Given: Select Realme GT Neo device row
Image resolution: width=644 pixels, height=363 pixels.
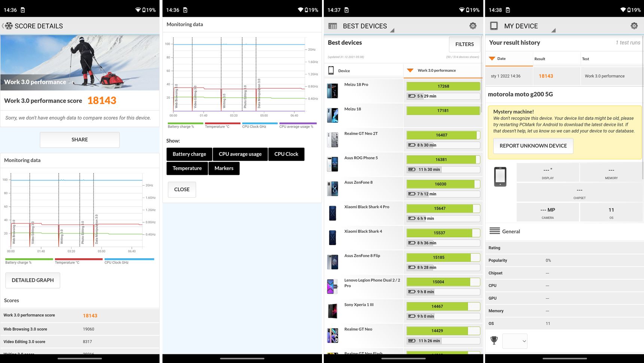Looking at the screenshot, I should click(404, 336).
